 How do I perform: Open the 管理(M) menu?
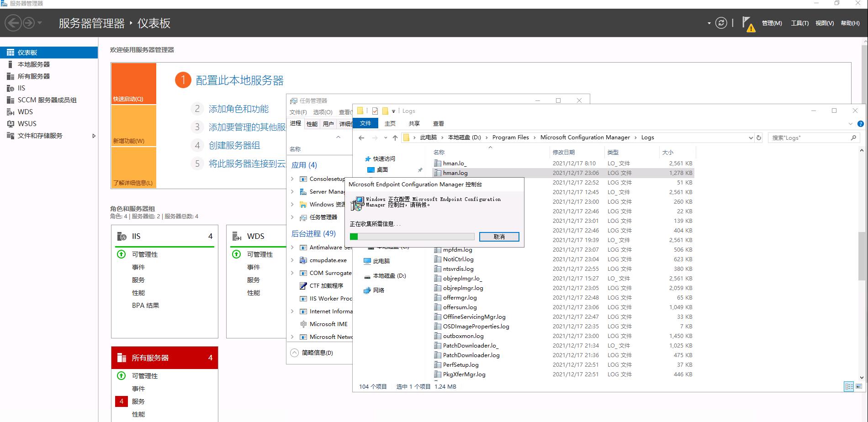(772, 23)
